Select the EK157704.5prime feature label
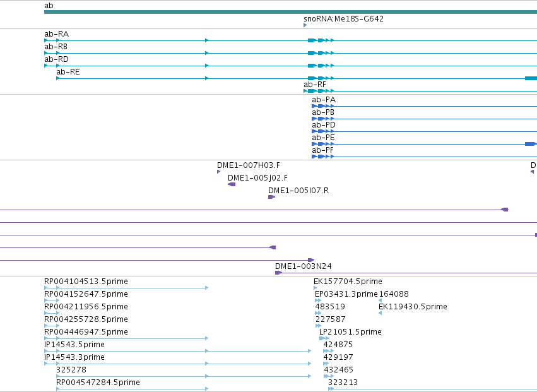Screen dimensions: 537x392 coord(348,282)
